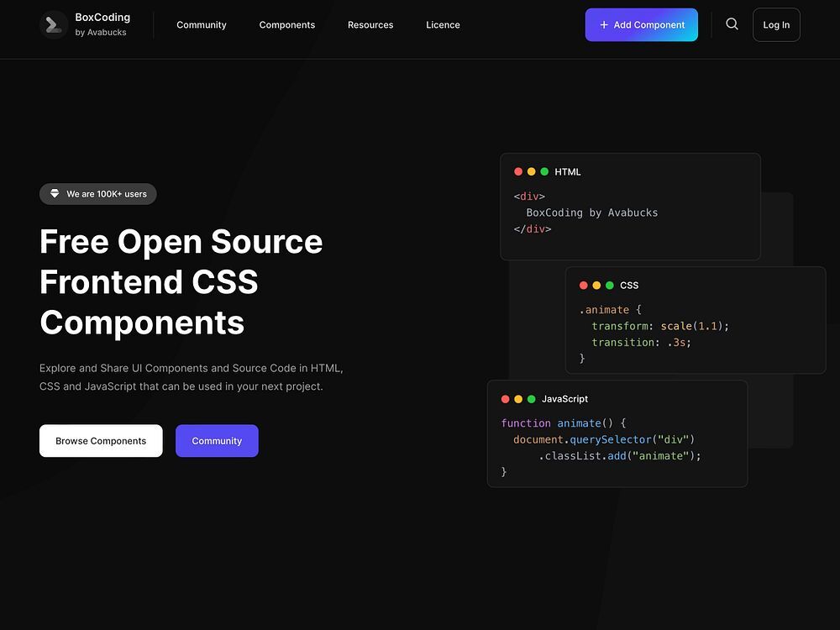The height and width of the screenshot is (630, 840).
Task: Open the Community nav menu item
Action: (x=202, y=24)
